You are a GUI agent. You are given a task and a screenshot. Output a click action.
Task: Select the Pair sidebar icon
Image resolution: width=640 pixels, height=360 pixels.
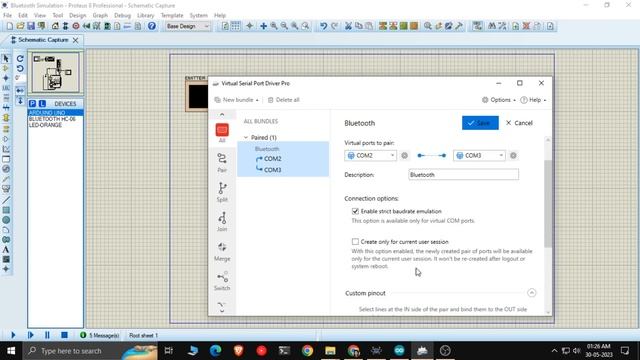pyautogui.click(x=222, y=162)
